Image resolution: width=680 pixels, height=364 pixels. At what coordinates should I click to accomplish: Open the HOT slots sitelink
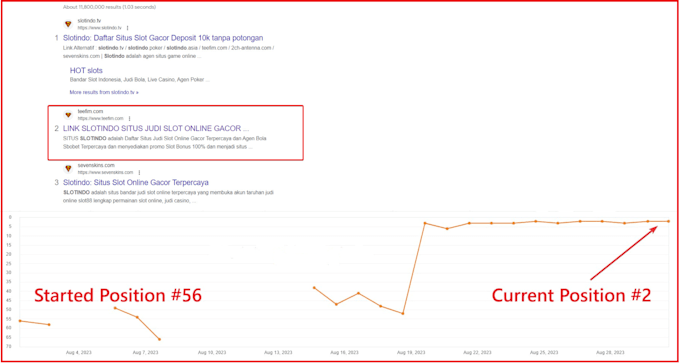pyautogui.click(x=86, y=70)
